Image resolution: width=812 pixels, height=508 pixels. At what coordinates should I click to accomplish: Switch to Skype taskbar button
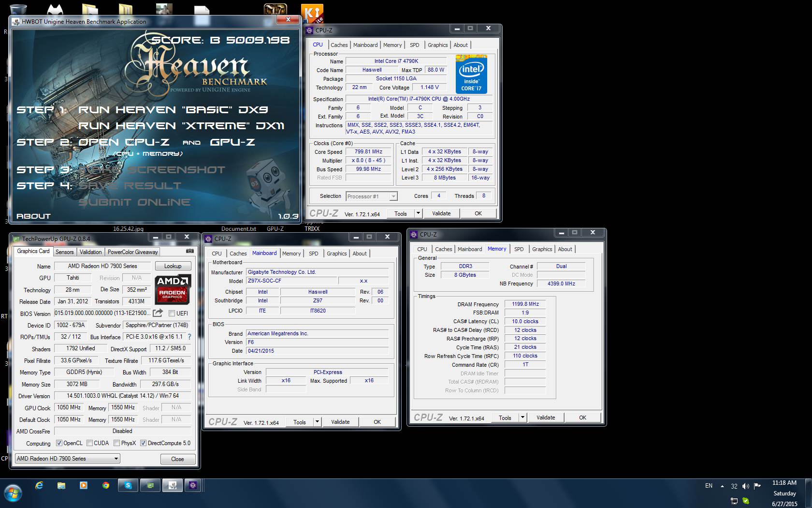pyautogui.click(x=128, y=485)
